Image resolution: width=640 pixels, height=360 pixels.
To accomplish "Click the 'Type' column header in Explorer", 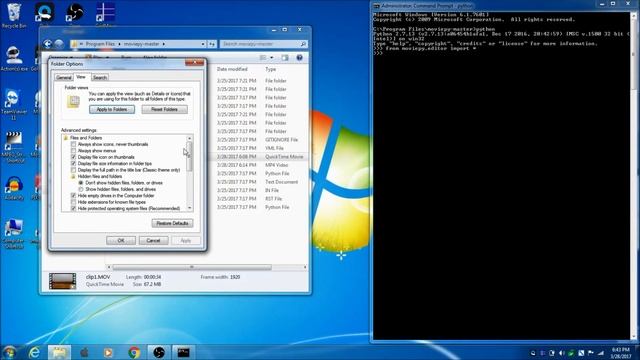I will 271,69.
